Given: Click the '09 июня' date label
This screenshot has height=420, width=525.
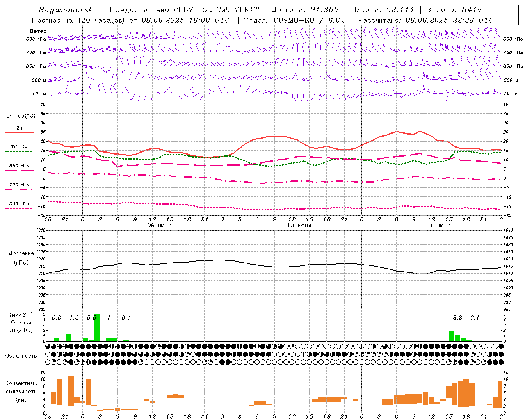Looking at the screenshot, I should point(160,226).
